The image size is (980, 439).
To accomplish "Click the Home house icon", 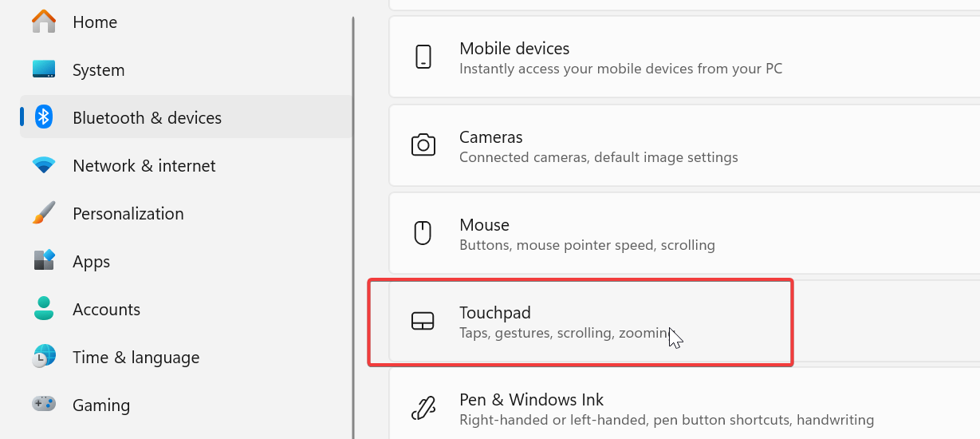I will click(x=44, y=22).
